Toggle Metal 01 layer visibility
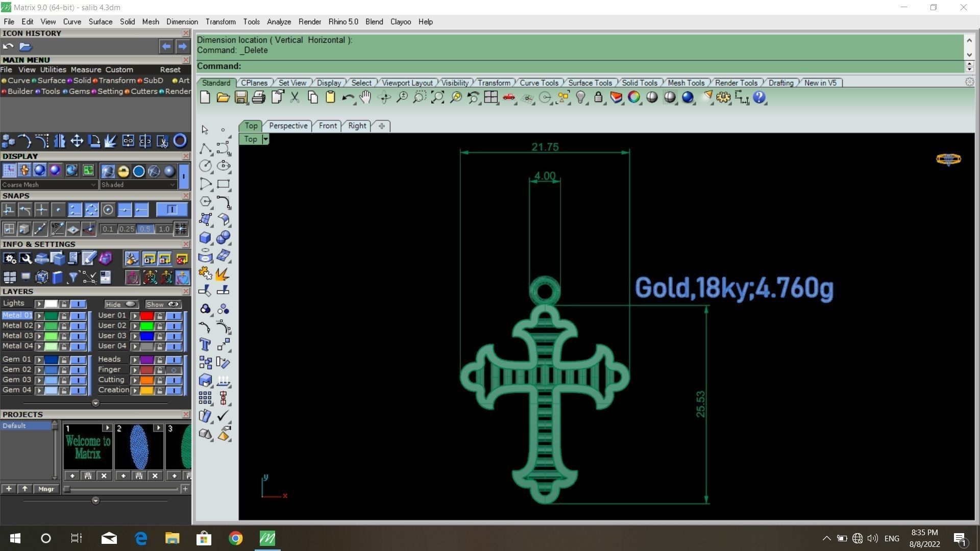 click(78, 316)
